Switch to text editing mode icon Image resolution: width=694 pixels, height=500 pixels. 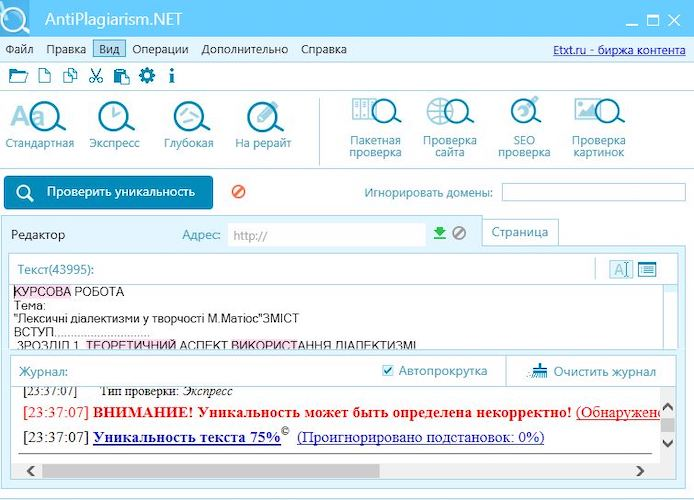pyautogui.click(x=621, y=269)
